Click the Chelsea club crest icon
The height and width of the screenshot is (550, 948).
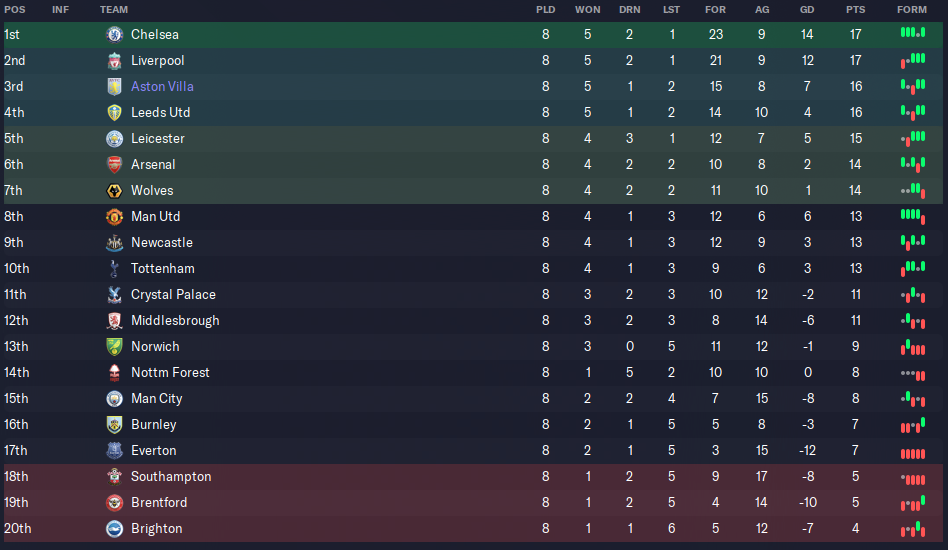pyautogui.click(x=114, y=34)
